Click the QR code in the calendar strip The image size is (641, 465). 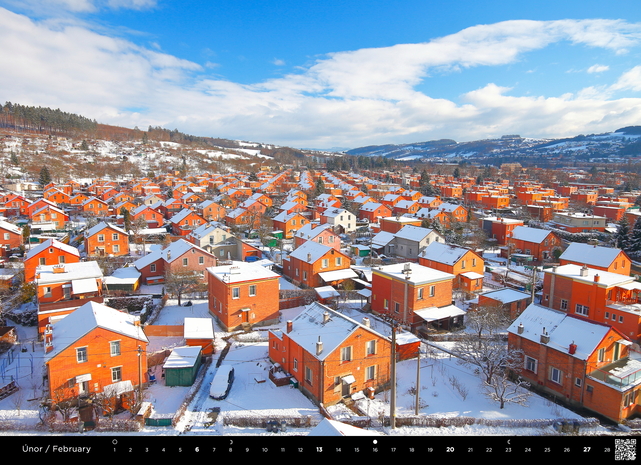click(625, 449)
